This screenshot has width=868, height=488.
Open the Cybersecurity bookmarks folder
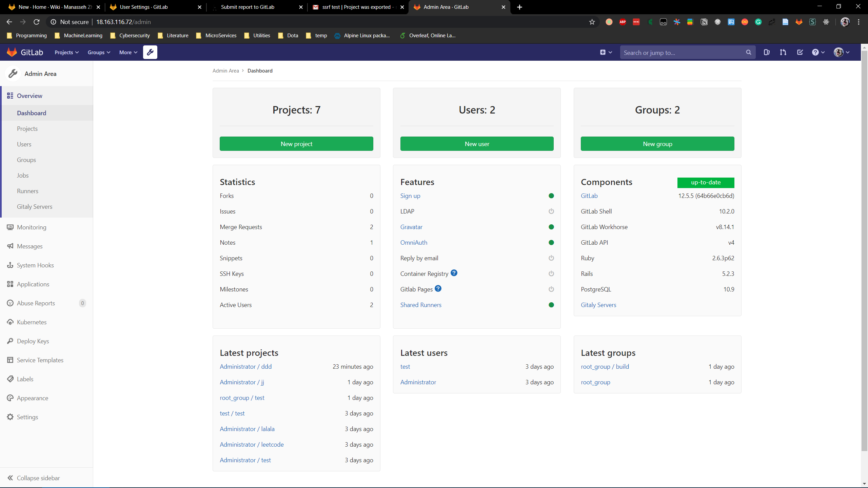point(130,36)
